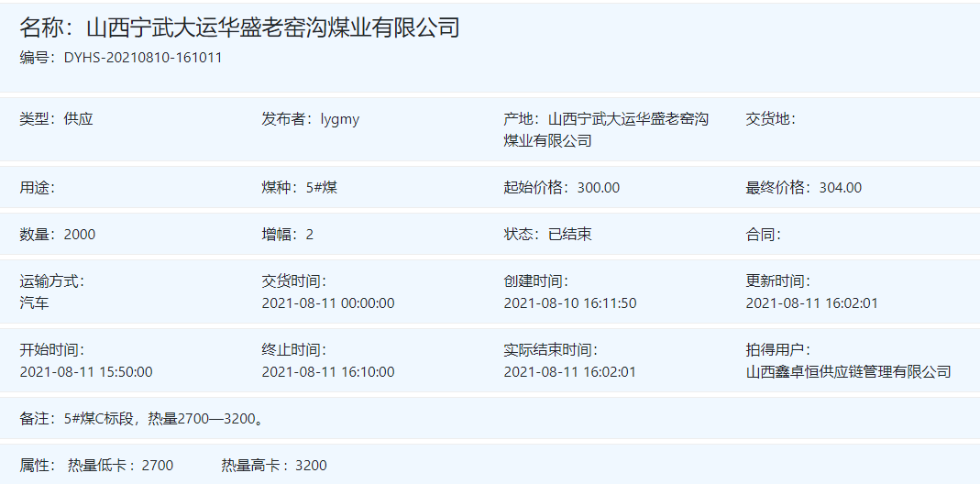Click the 热量高卡 value 3200

coord(311,466)
